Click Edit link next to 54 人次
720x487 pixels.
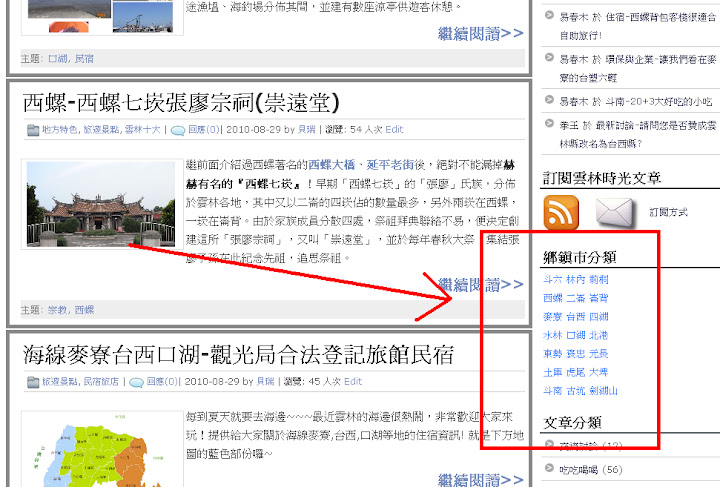click(394, 129)
